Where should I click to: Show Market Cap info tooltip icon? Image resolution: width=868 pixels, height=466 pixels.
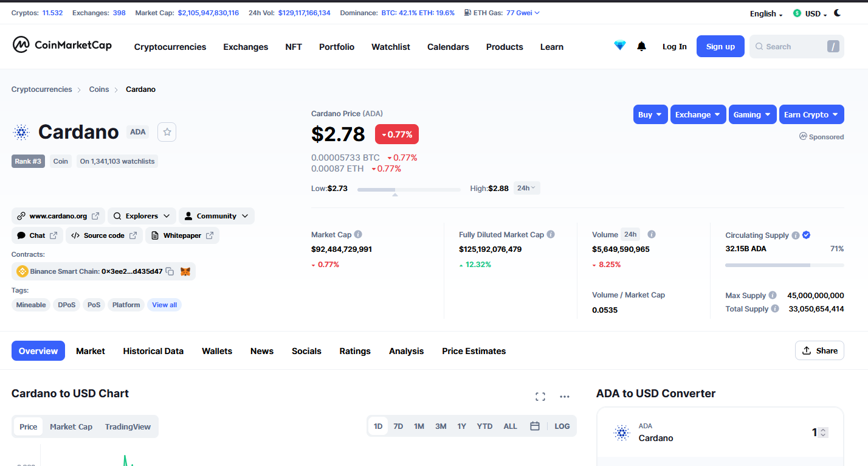(358, 234)
